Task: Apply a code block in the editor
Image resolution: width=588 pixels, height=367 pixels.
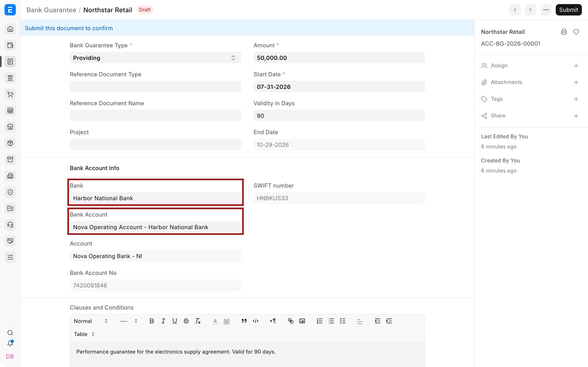Action: [x=256, y=321]
